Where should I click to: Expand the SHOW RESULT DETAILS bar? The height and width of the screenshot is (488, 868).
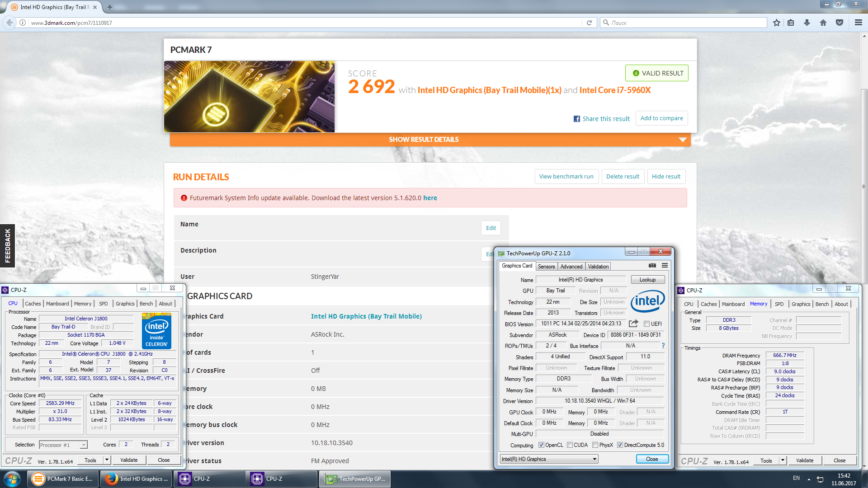430,140
